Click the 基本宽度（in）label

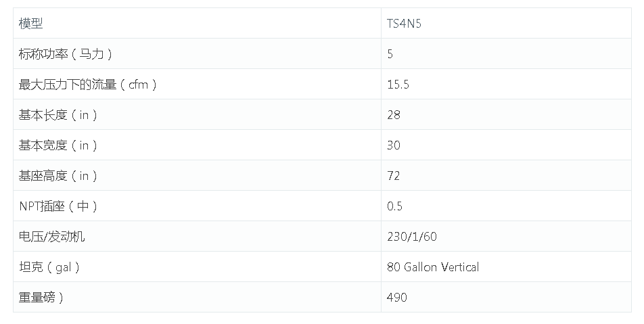(58, 145)
